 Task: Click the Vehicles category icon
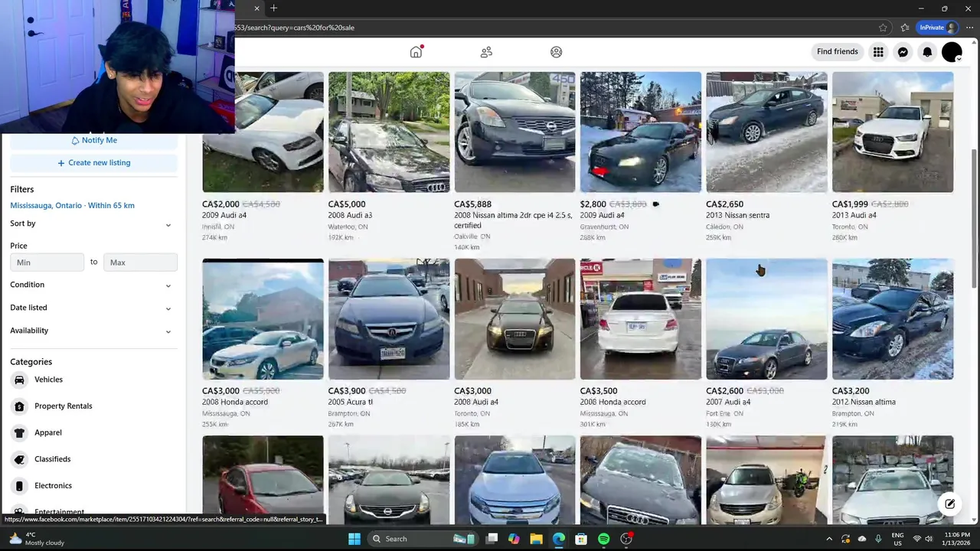click(19, 380)
